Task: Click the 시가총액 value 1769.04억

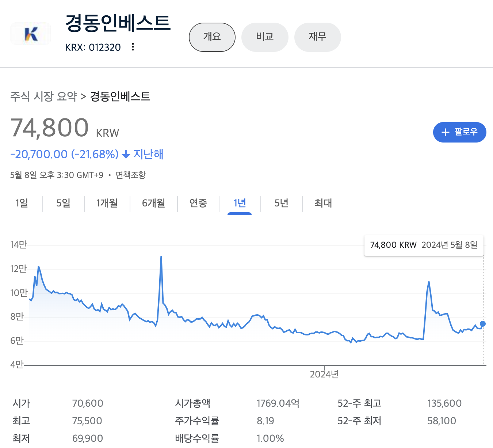Action: (x=278, y=403)
